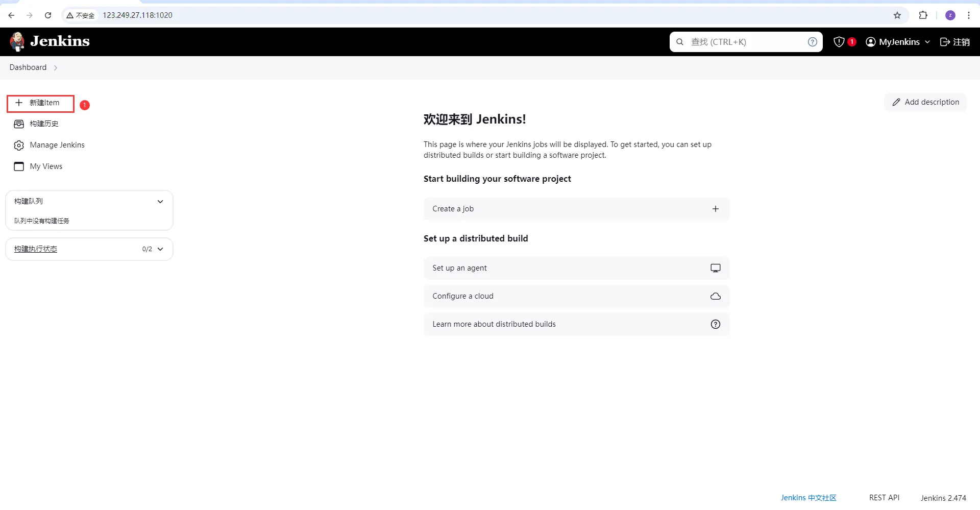Click the 不安全 site security indicator
The width and height of the screenshot is (980, 510).
[x=81, y=15]
